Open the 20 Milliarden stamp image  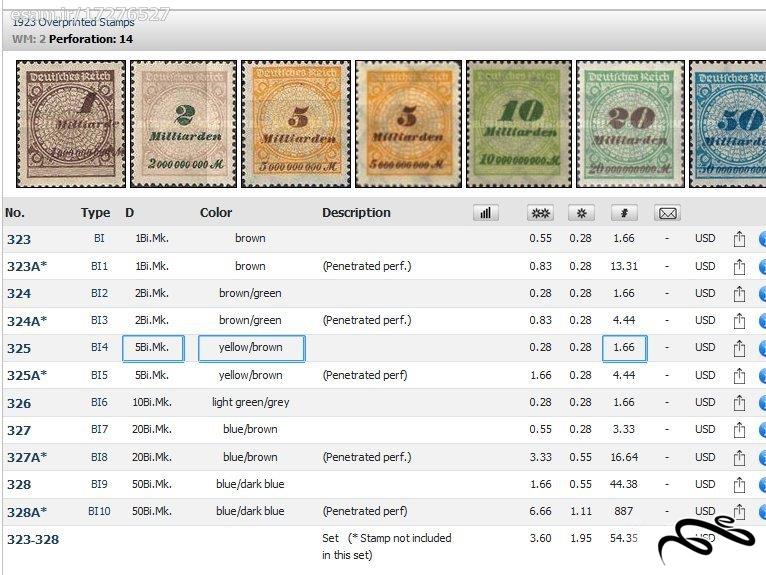tap(630, 124)
